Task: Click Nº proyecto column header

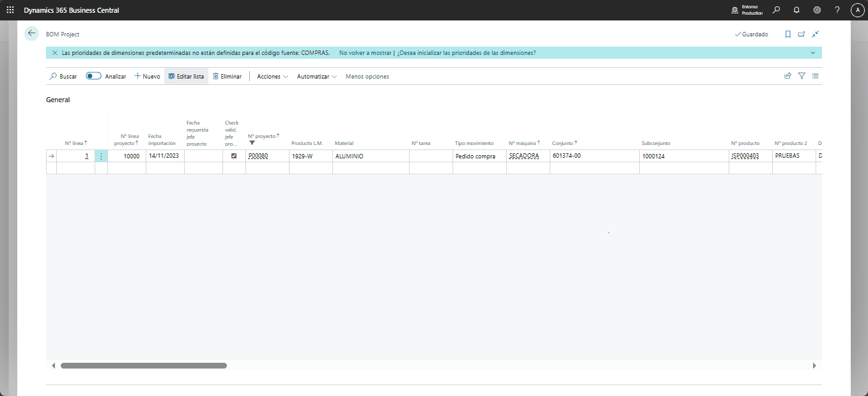Action: point(264,136)
